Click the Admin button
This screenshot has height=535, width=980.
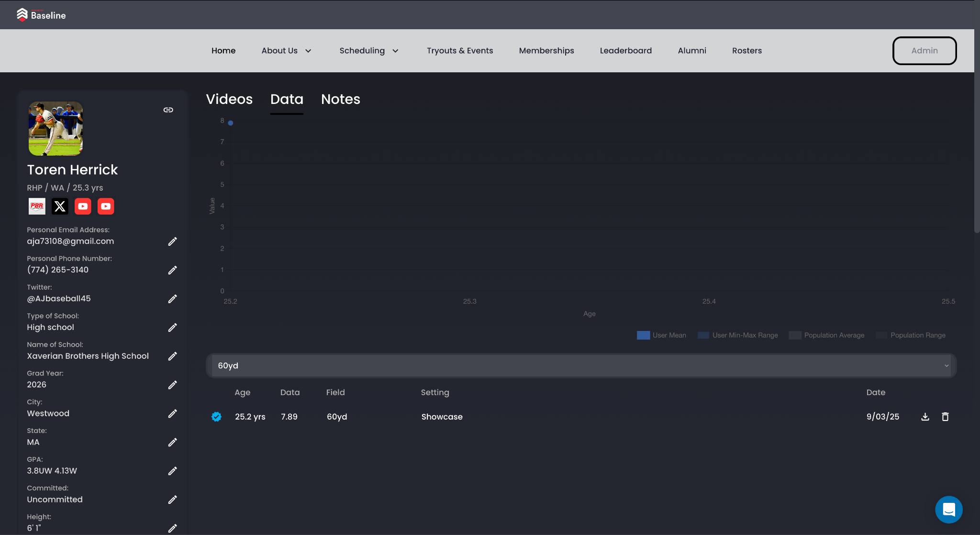pyautogui.click(x=924, y=51)
